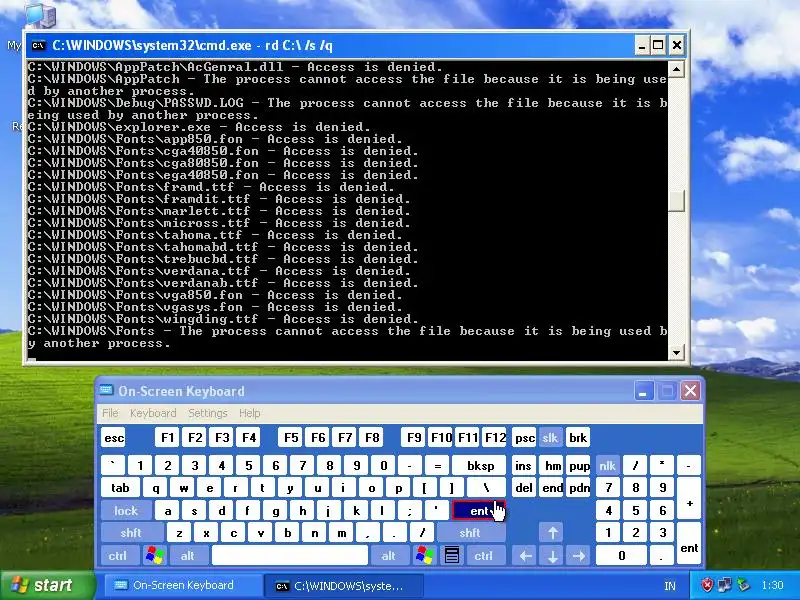Switch to On-Screen Keyboard taskbar button

[x=183, y=585]
